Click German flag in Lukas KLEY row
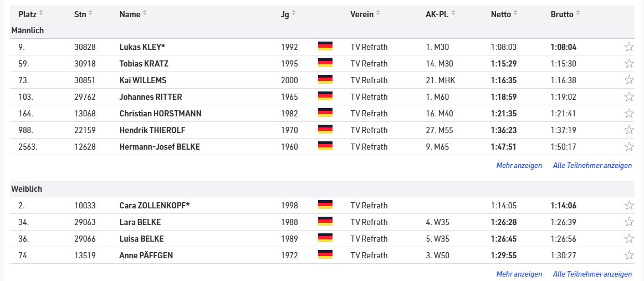Image resolution: width=644 pixels, height=281 pixels. click(325, 47)
